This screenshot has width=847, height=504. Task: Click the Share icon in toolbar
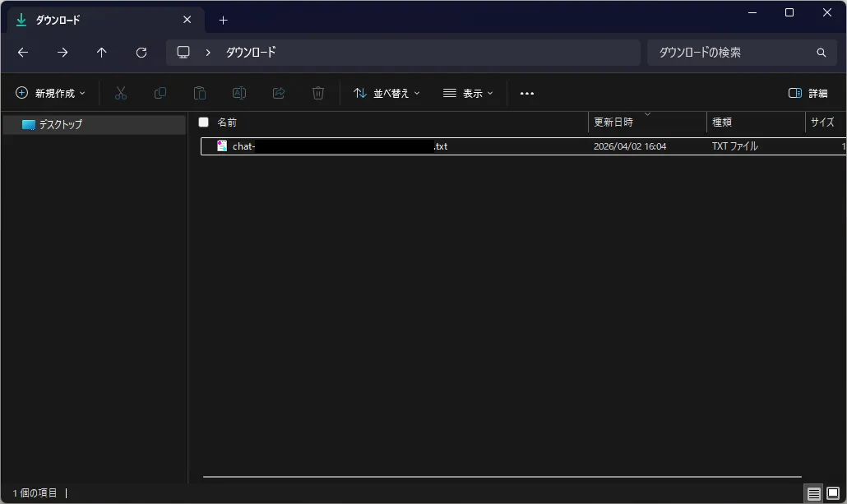coord(279,94)
